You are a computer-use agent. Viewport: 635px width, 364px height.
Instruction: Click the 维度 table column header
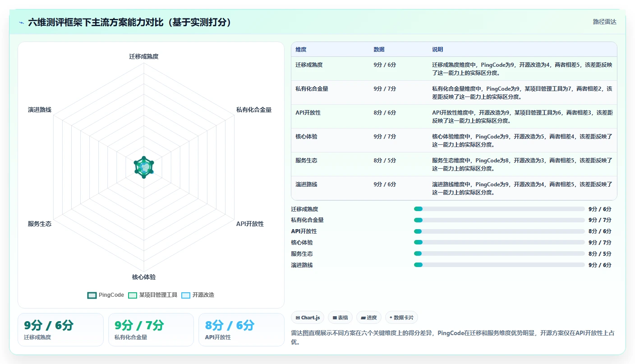click(301, 50)
